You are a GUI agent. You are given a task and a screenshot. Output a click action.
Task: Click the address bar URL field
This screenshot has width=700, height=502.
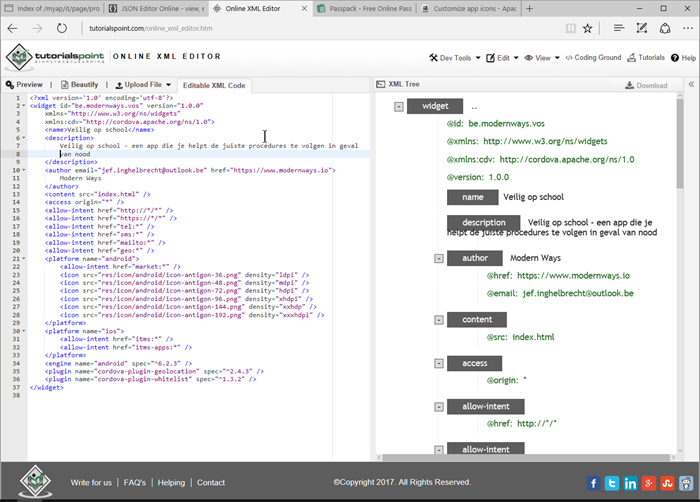[319, 28]
